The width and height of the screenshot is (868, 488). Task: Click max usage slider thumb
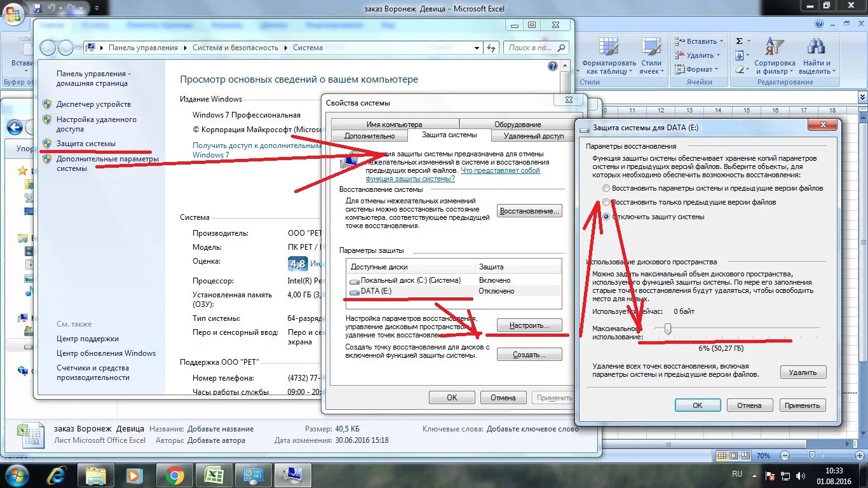click(668, 329)
